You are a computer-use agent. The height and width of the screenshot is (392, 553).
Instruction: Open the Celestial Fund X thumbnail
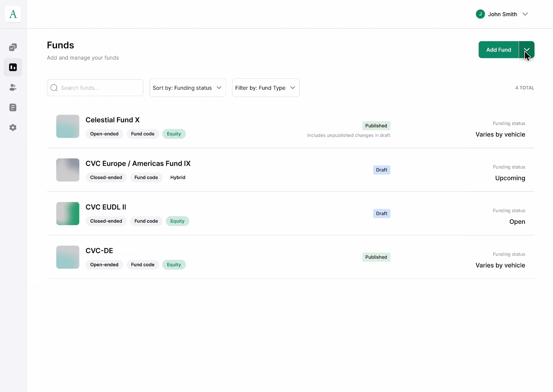click(x=68, y=126)
